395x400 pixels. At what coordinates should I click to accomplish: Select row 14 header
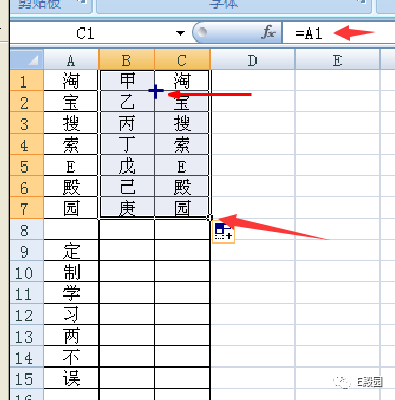coord(27,357)
